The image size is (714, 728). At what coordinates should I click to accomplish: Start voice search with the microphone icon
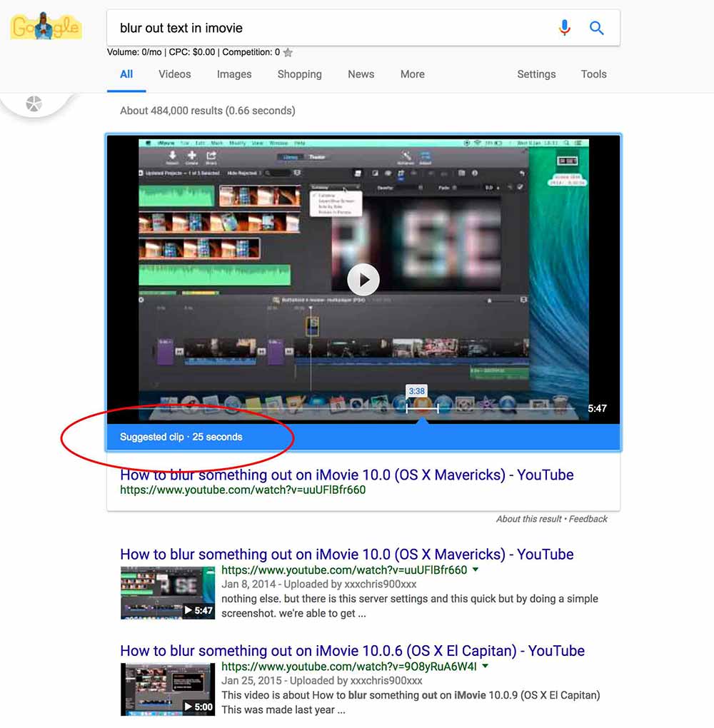click(565, 28)
